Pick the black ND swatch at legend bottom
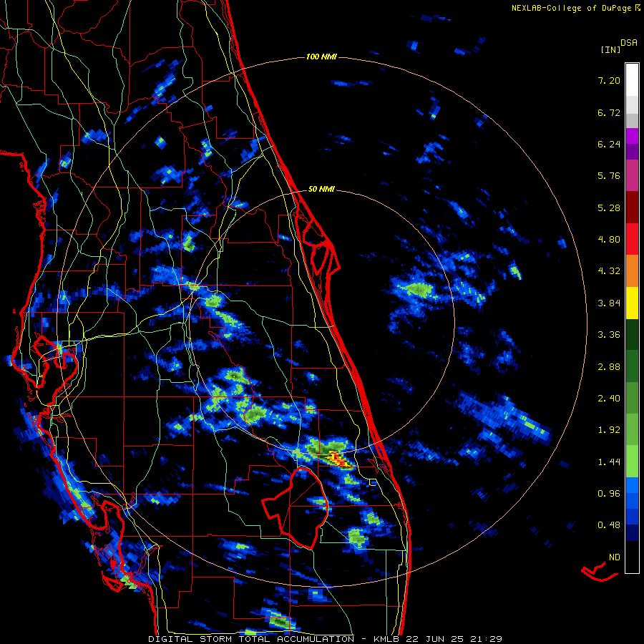The height and width of the screenshot is (644, 644). coord(632,557)
